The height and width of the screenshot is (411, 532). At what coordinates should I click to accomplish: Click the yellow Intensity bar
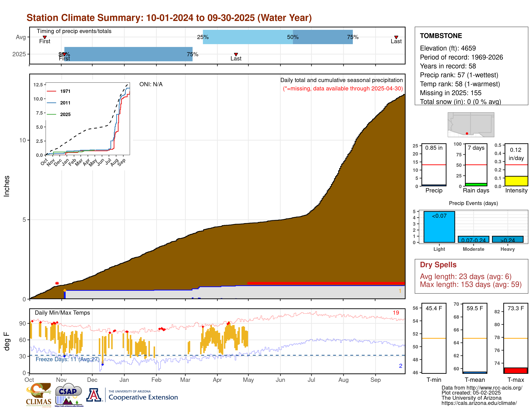click(x=516, y=181)
